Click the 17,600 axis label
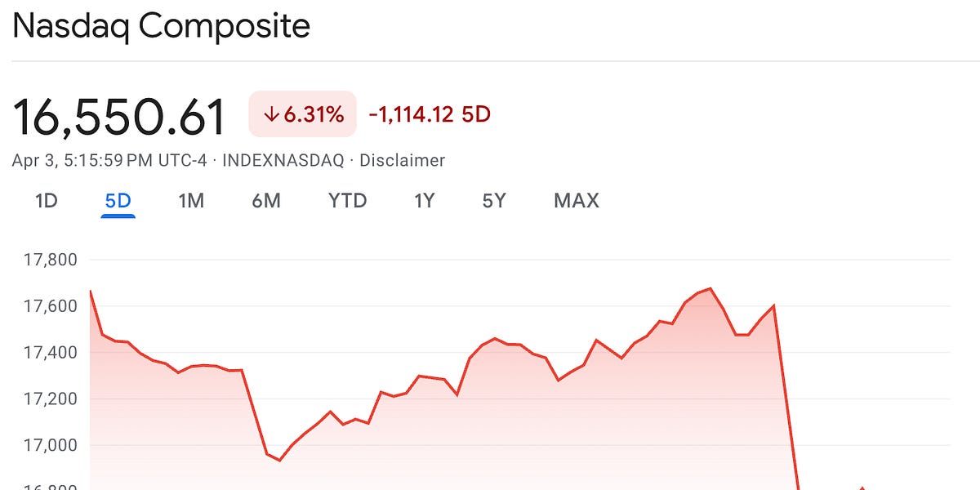The width and height of the screenshot is (980, 490). pos(51,306)
